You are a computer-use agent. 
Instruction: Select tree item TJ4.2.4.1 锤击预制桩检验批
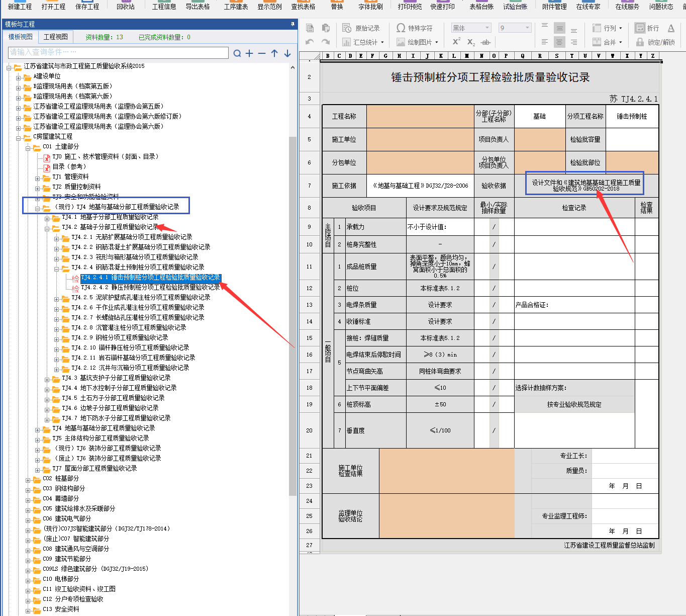(x=150, y=278)
